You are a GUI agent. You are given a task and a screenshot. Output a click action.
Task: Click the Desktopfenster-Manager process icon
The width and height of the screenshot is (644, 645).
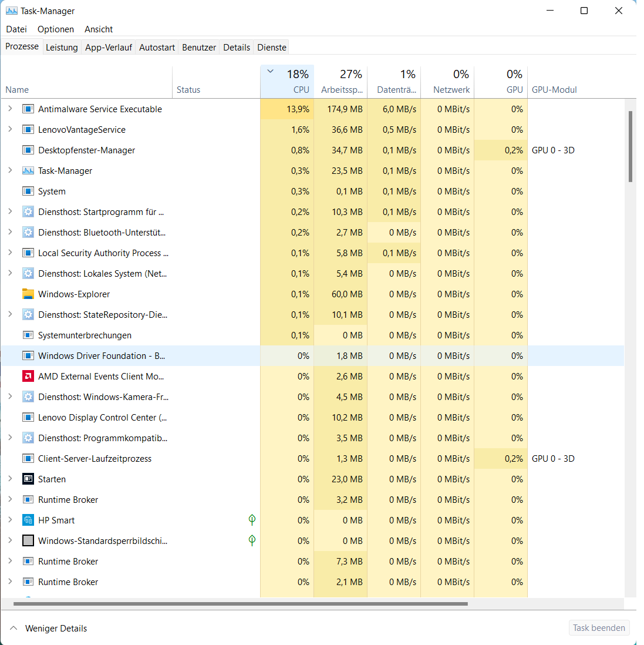point(28,150)
